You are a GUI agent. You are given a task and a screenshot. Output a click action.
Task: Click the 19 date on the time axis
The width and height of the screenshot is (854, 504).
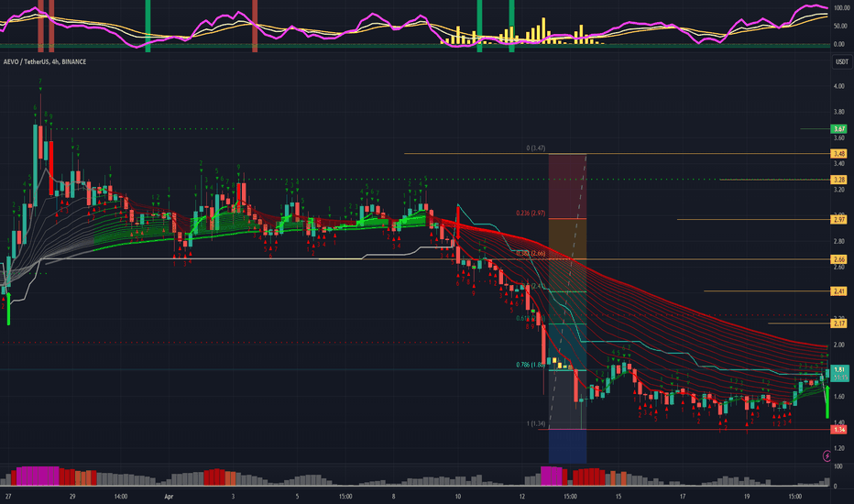[747, 497]
